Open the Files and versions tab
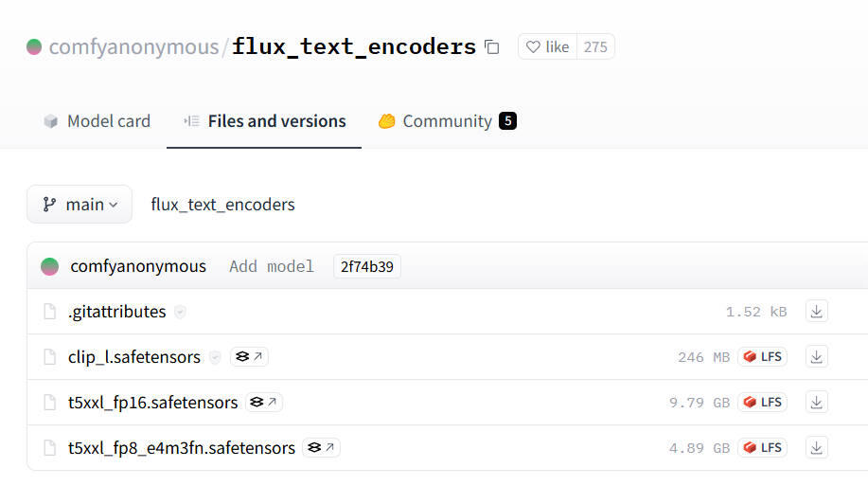The height and width of the screenshot is (486, 868). [264, 121]
